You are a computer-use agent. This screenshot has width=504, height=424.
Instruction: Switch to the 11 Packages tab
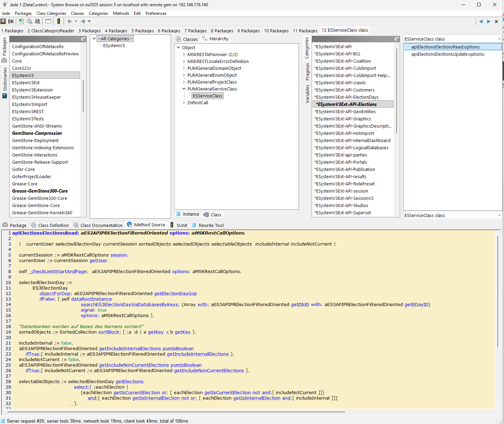305,31
